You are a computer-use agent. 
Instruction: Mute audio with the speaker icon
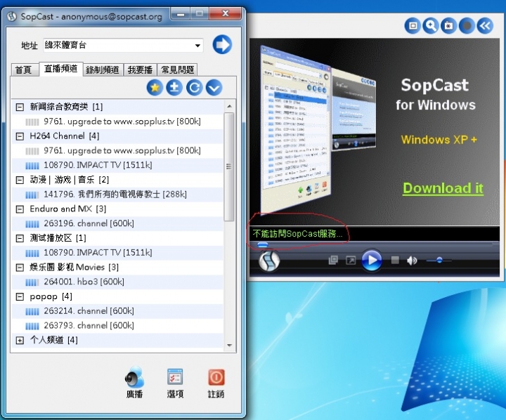(x=412, y=261)
